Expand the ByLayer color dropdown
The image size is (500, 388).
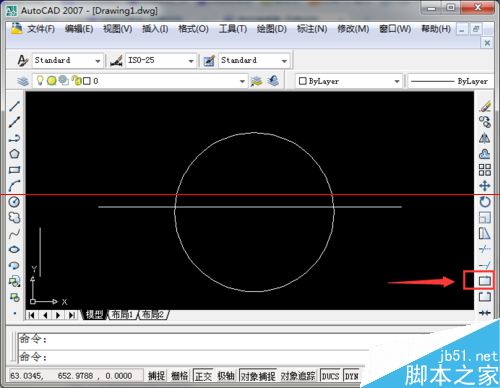tap(397, 81)
